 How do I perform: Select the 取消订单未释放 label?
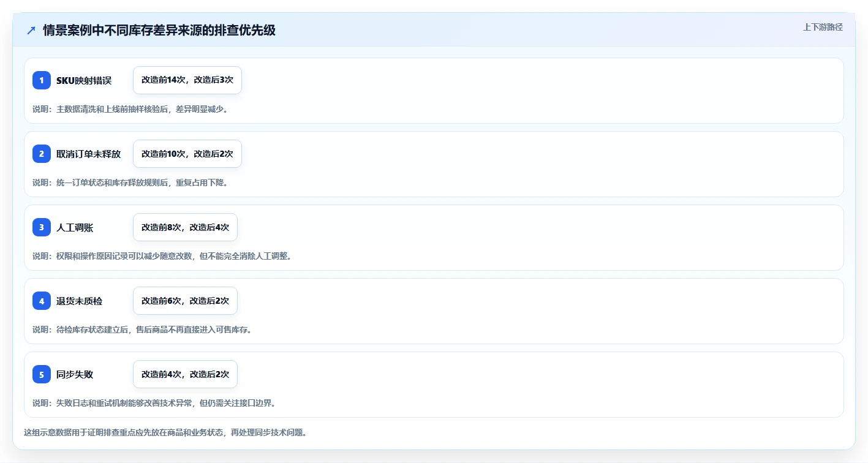[88, 154]
